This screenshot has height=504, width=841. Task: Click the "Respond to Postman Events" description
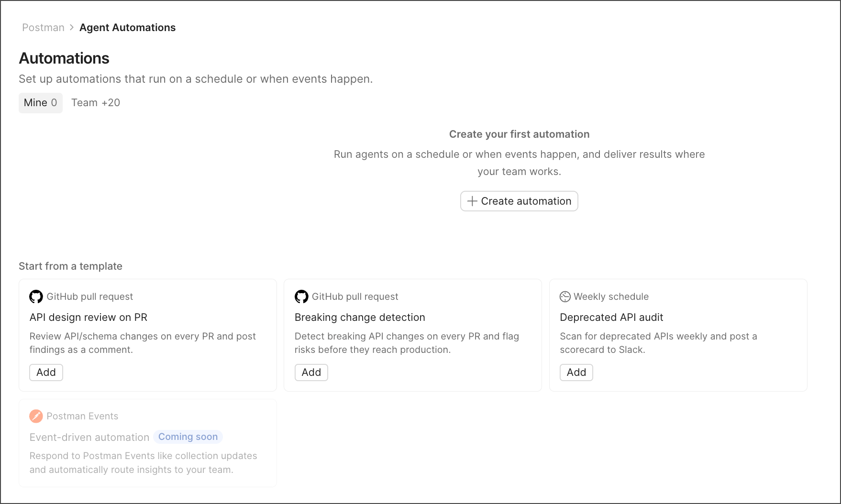tap(143, 463)
